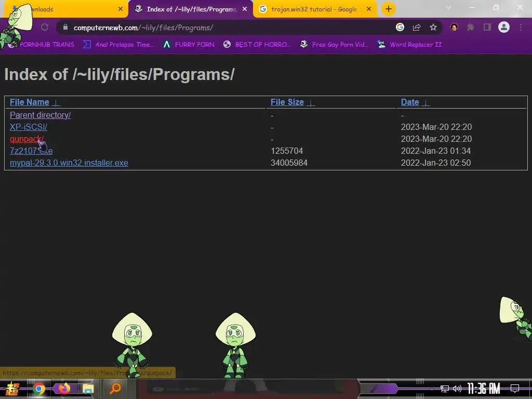Viewport: 532px width, 399px height.
Task: Close the trojan.win32 tutorial tab
Action: (x=369, y=9)
